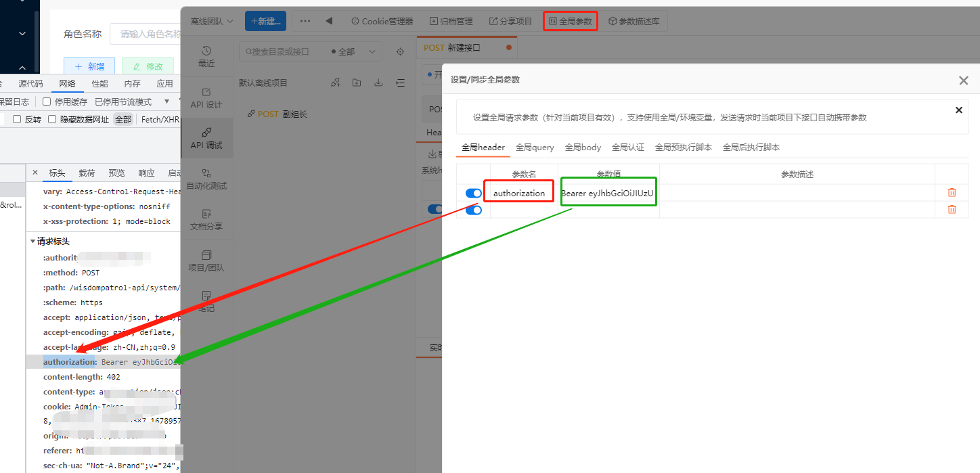Click the left triangle collapse arrow in toolbar
Screen dimensions: 980x473
(x=329, y=21)
